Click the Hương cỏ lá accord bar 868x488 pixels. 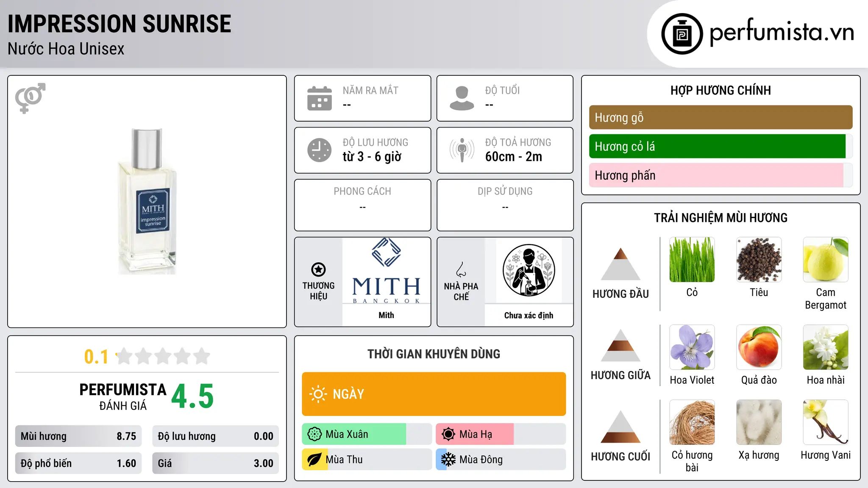tap(721, 146)
